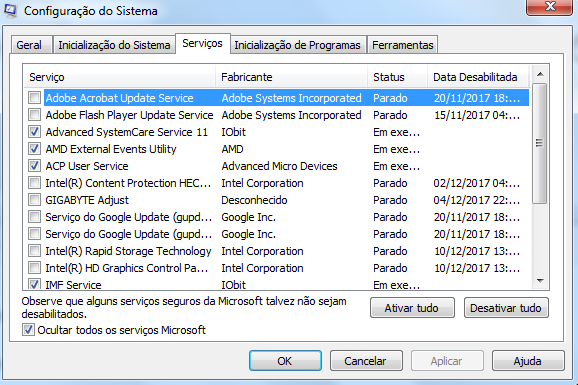This screenshot has height=385, width=578.
Task: Click the Desativar tudo button
Action: point(506,308)
